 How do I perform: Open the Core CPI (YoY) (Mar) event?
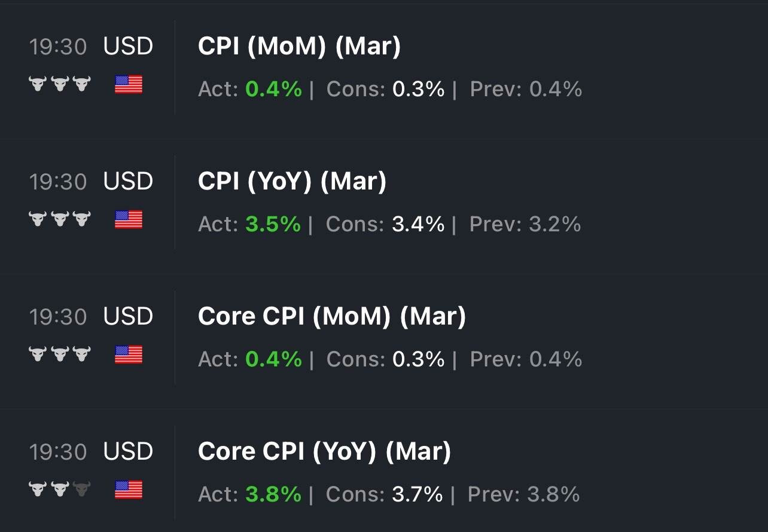point(324,451)
